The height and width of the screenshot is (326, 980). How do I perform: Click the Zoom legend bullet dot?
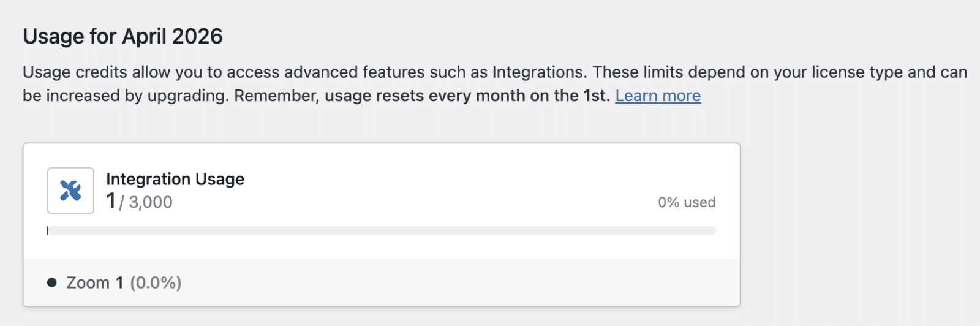(52, 282)
